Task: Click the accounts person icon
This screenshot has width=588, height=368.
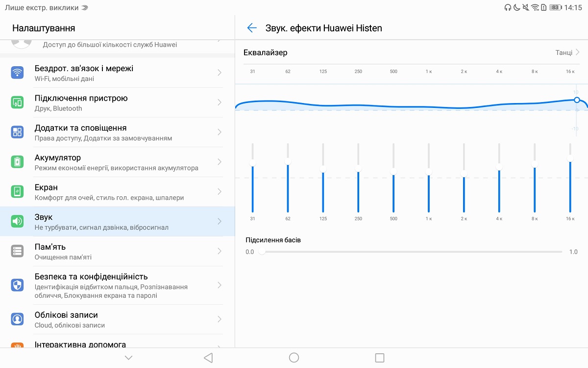Action: pos(17,319)
